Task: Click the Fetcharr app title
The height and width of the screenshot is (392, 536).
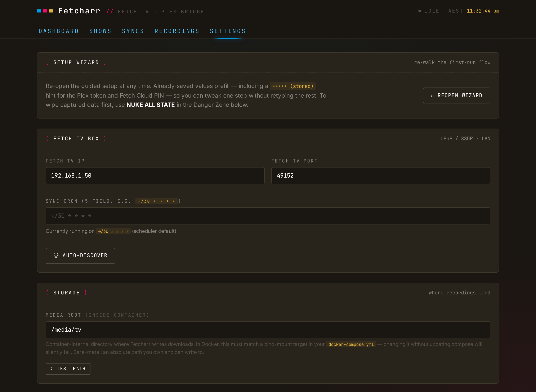Action: (x=80, y=11)
